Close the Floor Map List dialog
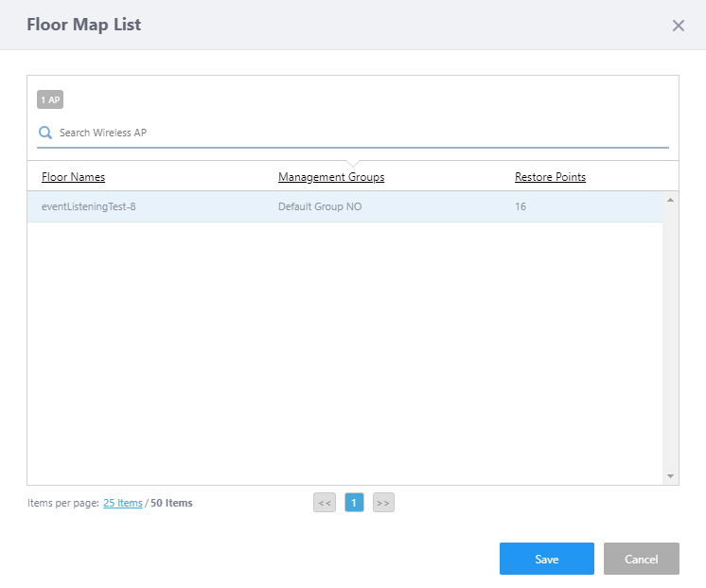This screenshot has width=706, height=588. (678, 26)
